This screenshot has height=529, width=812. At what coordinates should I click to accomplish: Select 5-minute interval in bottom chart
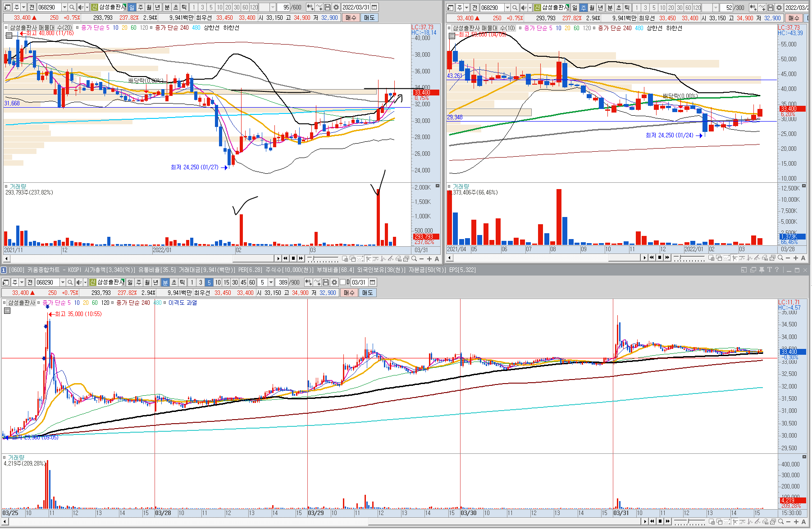(209, 282)
